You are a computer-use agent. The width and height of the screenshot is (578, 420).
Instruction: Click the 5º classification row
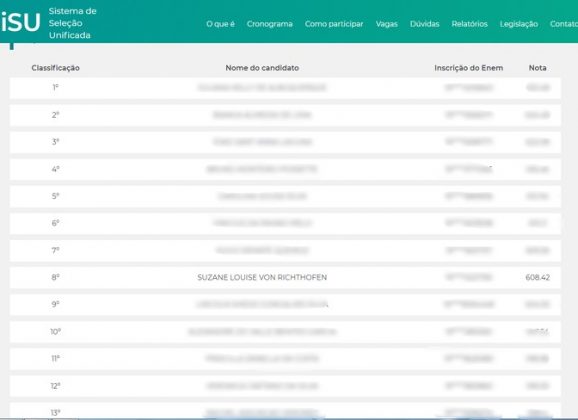tap(285, 196)
